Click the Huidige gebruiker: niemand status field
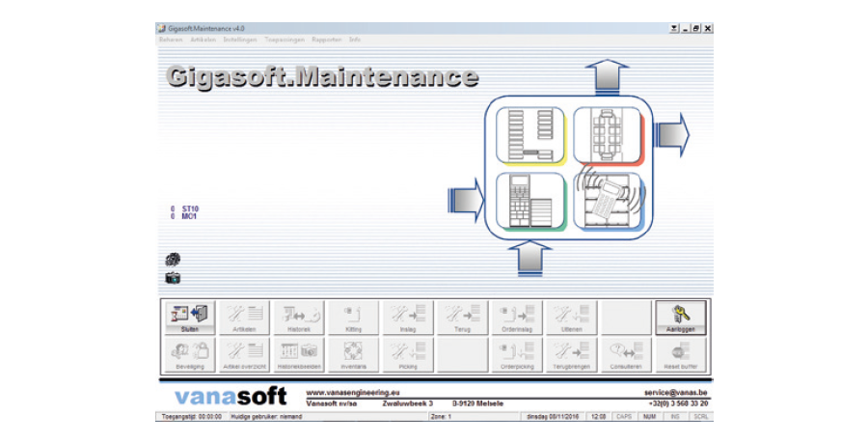 [328, 416]
